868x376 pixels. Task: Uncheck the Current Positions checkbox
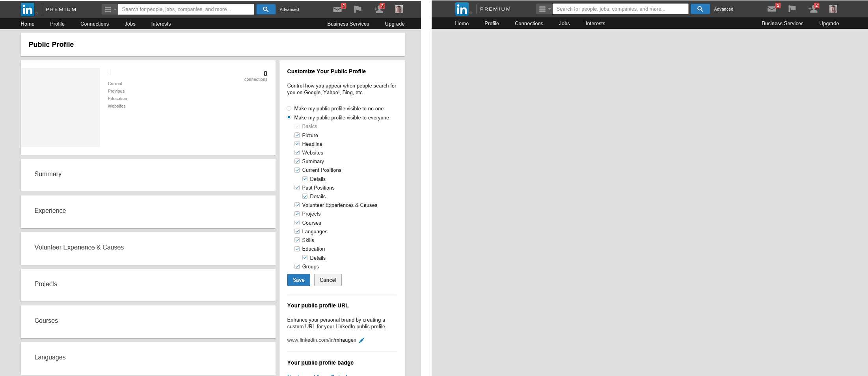pyautogui.click(x=297, y=170)
